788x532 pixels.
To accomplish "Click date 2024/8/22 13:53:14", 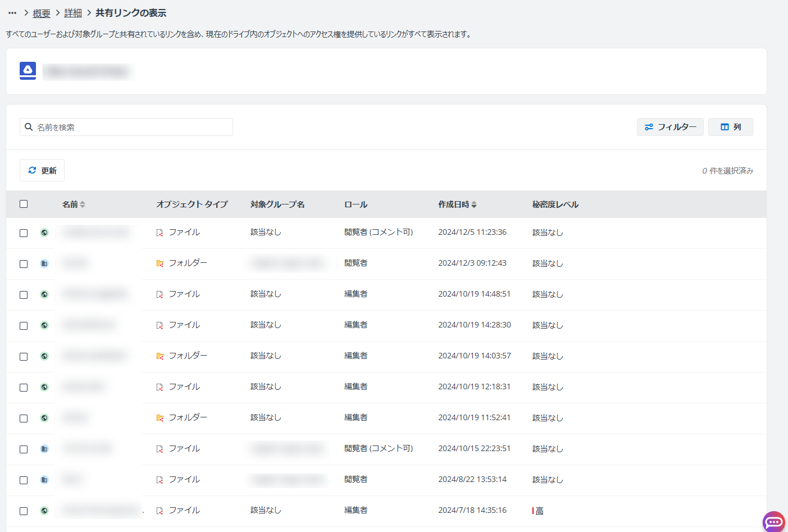I will (x=472, y=479).
